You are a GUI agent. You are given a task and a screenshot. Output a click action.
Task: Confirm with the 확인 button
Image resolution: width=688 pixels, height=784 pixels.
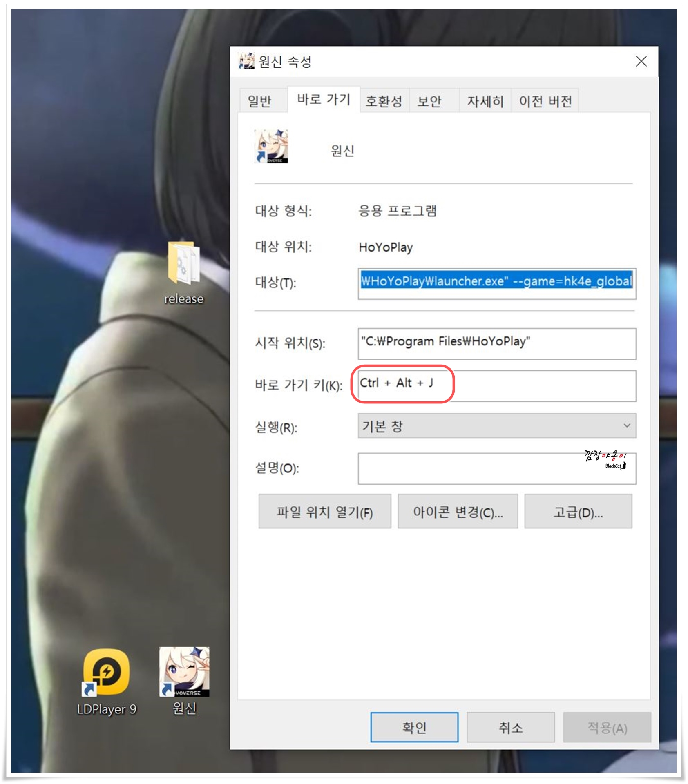coord(414,727)
